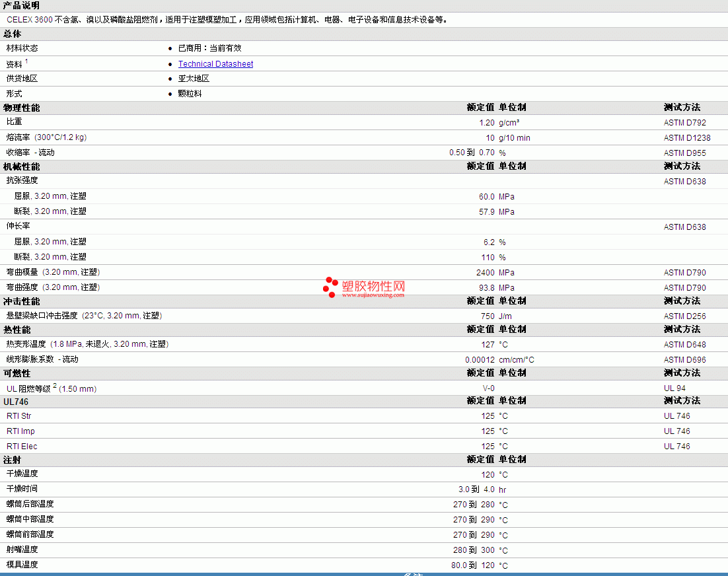The width and height of the screenshot is (728, 576).
Task: Select the UL 阻燃等级 row label
Action: pos(52,388)
